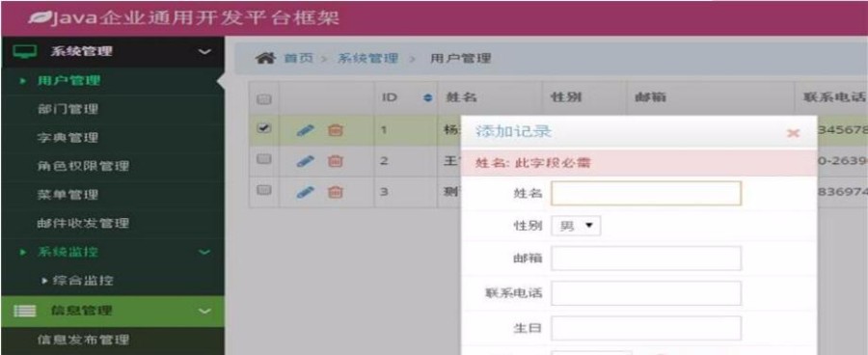Click ID cell 2 in table
Viewport: 868px width, 355px height.
(x=385, y=161)
